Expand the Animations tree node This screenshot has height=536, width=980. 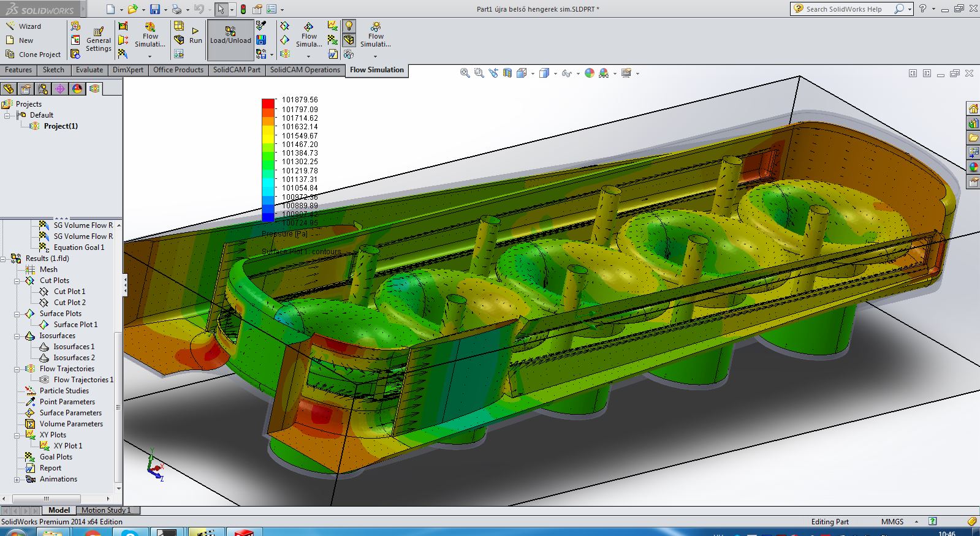coord(17,479)
